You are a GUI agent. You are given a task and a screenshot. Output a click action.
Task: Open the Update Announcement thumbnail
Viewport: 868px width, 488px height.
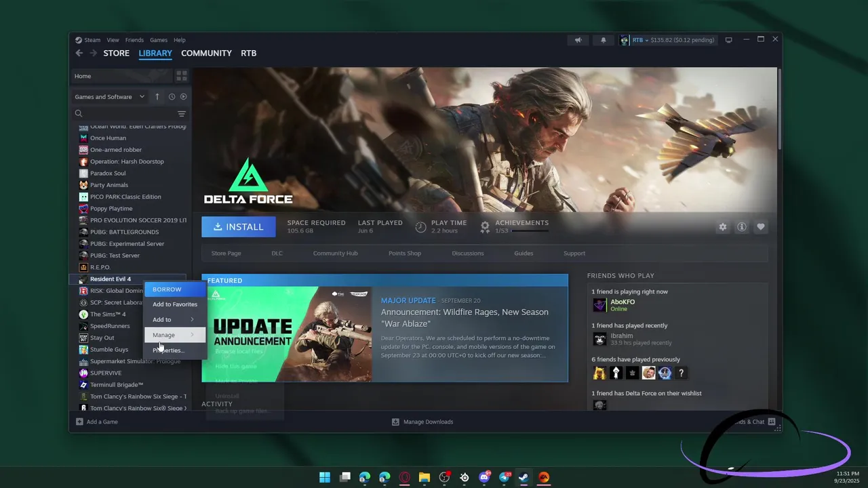(287, 334)
